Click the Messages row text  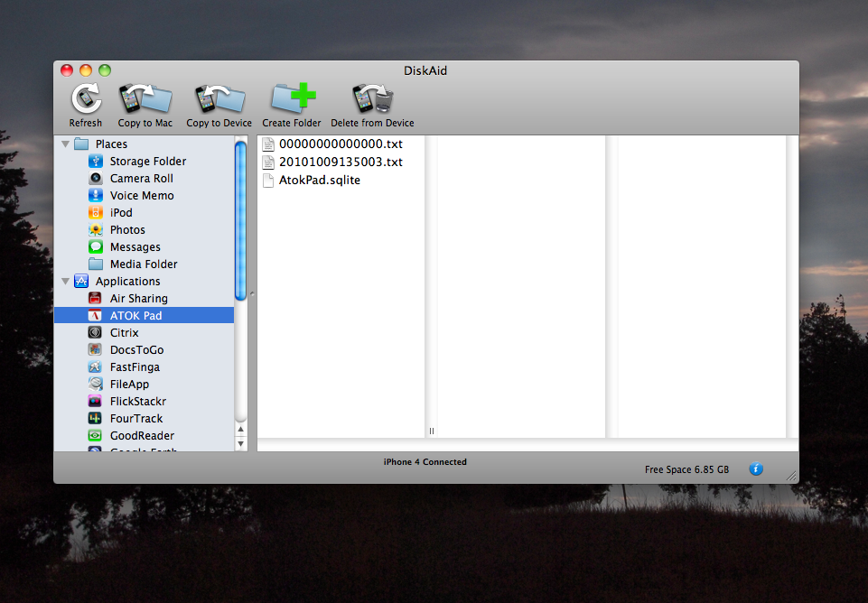pos(135,246)
